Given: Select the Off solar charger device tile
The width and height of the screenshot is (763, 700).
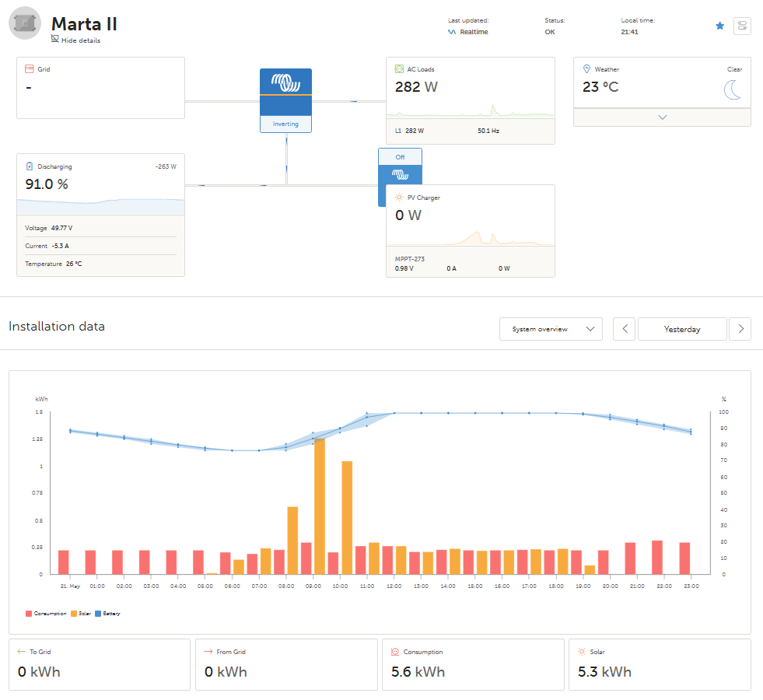Looking at the screenshot, I should coord(400,166).
